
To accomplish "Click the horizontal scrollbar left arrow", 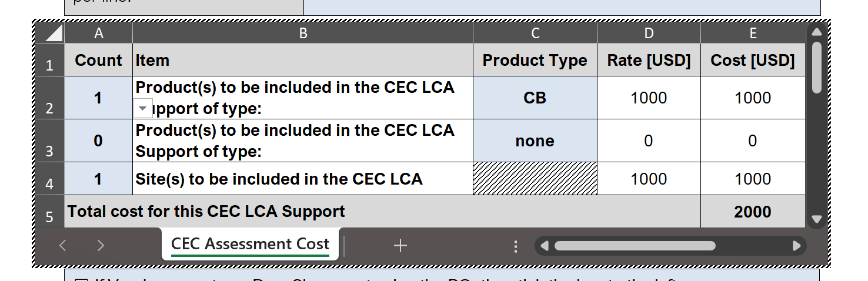I will [x=544, y=246].
